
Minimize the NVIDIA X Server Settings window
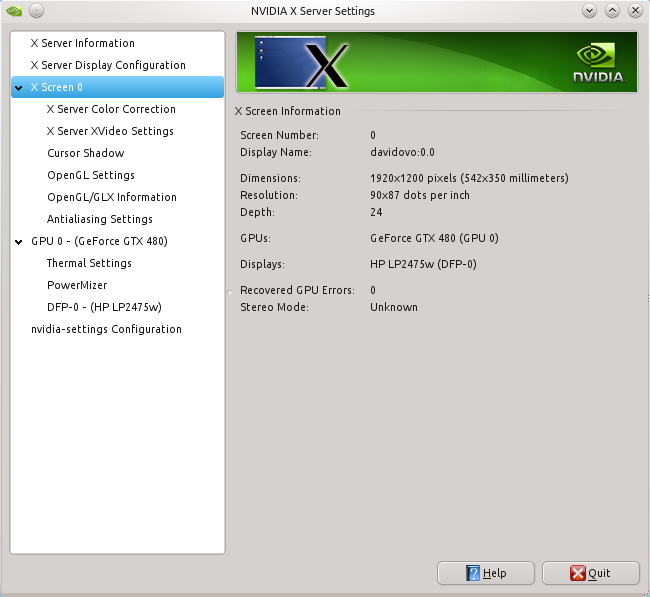click(x=589, y=11)
